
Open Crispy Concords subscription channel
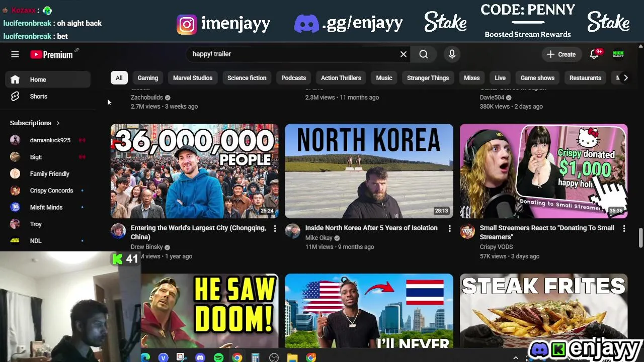coord(48,191)
